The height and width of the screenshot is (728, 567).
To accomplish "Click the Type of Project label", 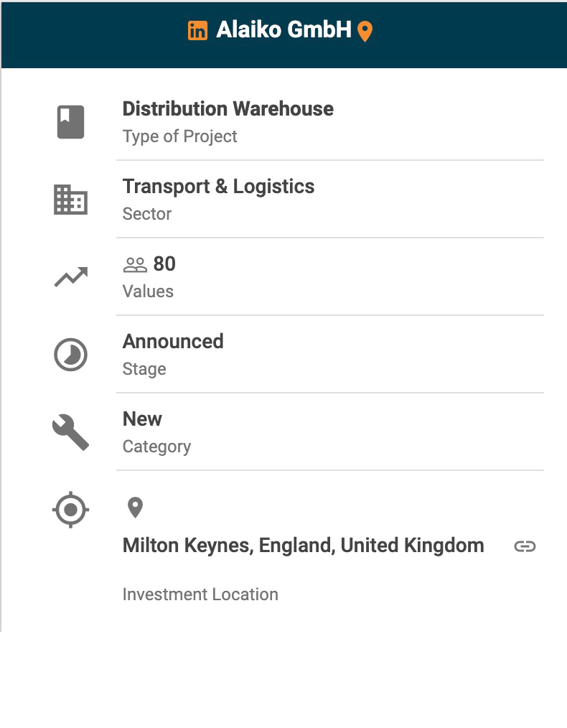I will 179,136.
